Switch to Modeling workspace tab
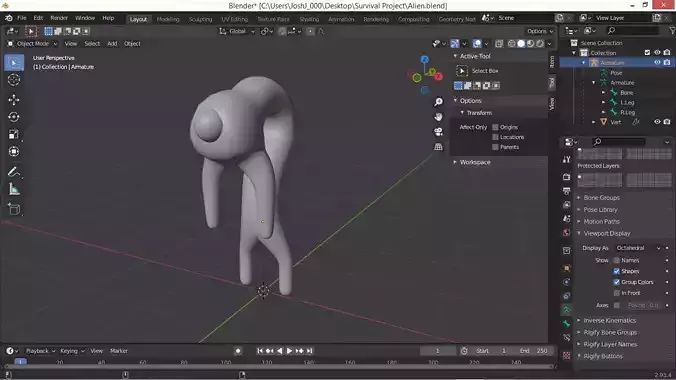This screenshot has width=676, height=380. click(168, 19)
